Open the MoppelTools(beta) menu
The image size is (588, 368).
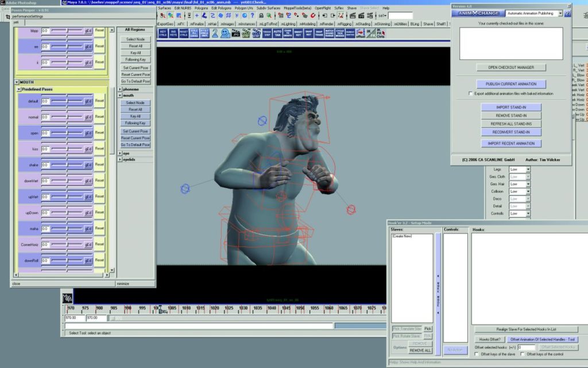(x=298, y=8)
